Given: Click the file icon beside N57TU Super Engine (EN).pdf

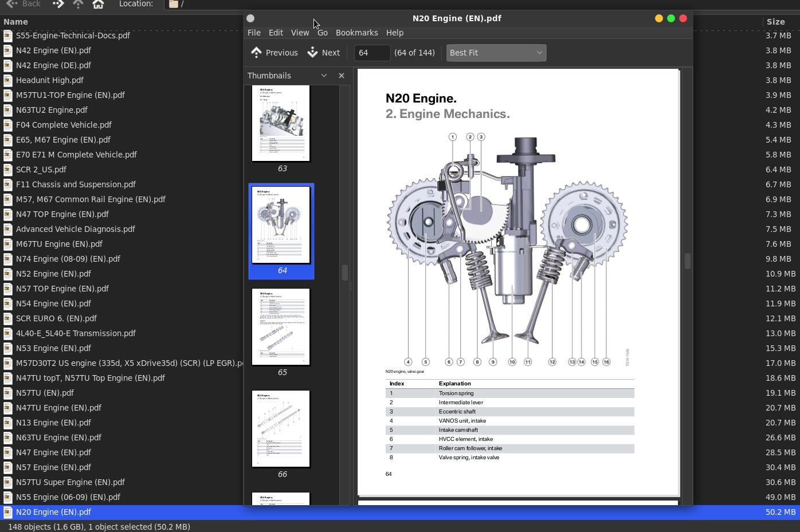Looking at the screenshot, I should pyautogui.click(x=8, y=482).
